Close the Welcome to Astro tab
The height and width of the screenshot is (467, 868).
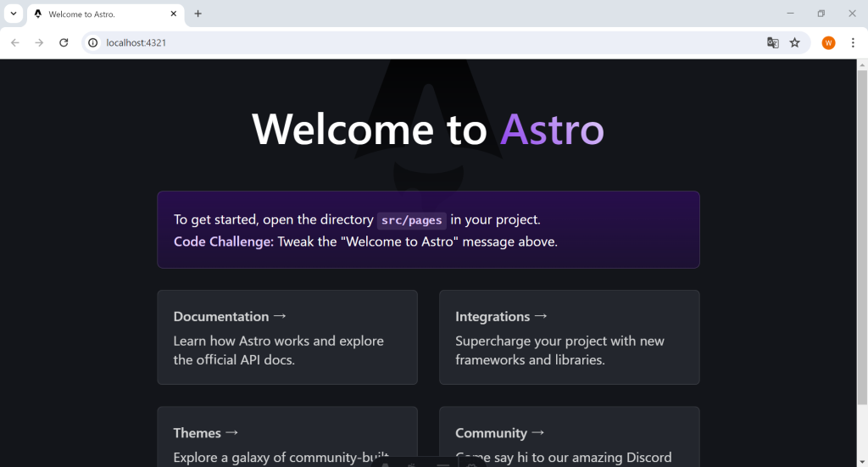coord(173,14)
